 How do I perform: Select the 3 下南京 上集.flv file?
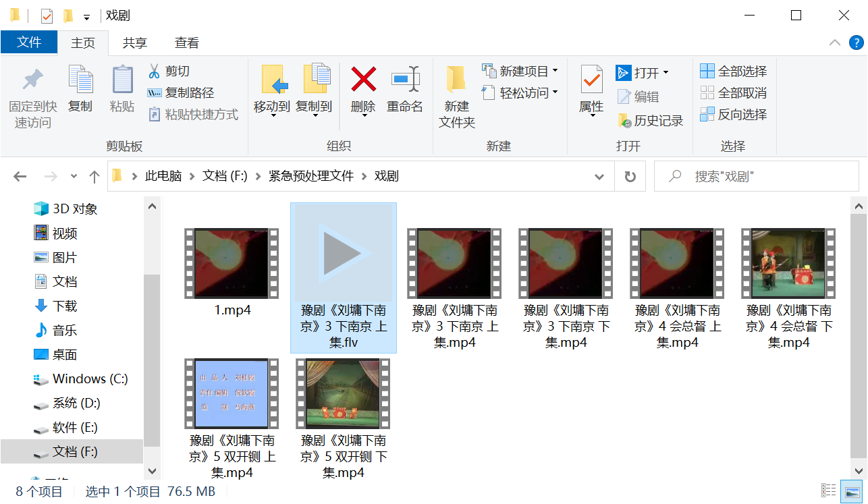[x=344, y=278]
